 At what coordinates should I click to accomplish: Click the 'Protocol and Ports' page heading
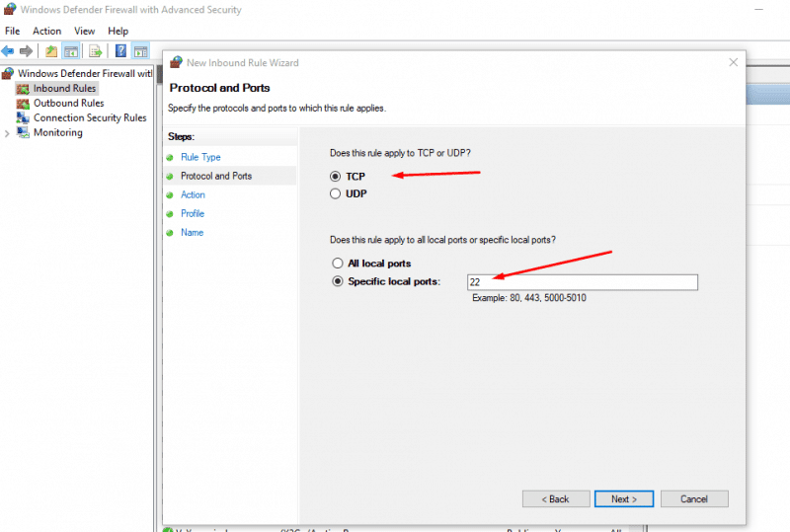[x=219, y=88]
